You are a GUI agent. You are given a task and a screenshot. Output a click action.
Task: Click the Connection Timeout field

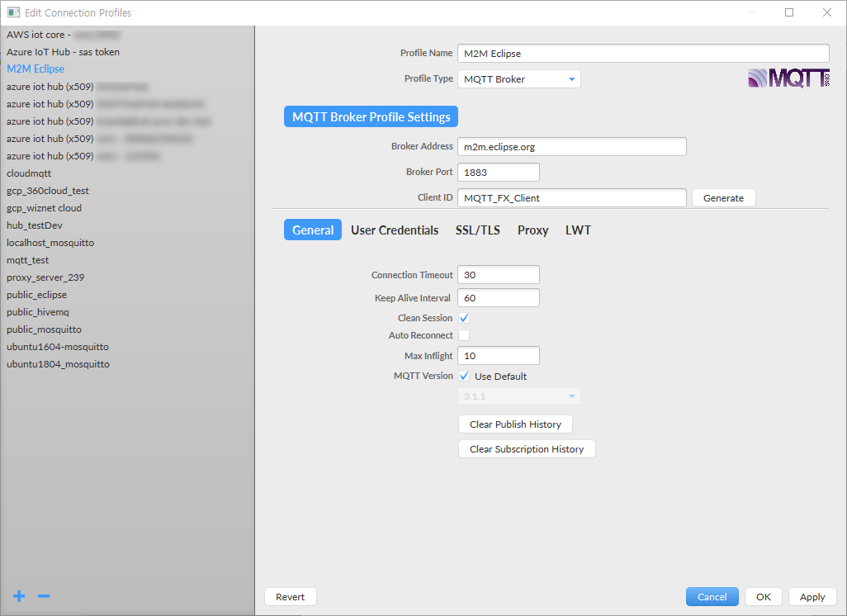pos(499,274)
